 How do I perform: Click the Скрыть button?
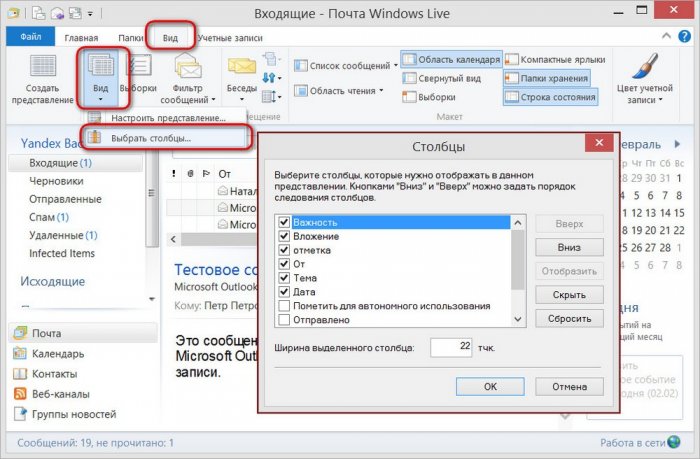(x=569, y=295)
